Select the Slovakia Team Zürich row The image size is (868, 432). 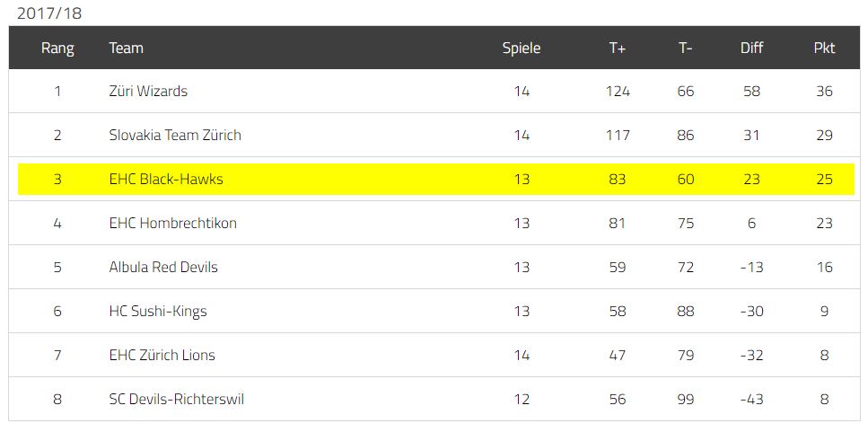[434, 135]
